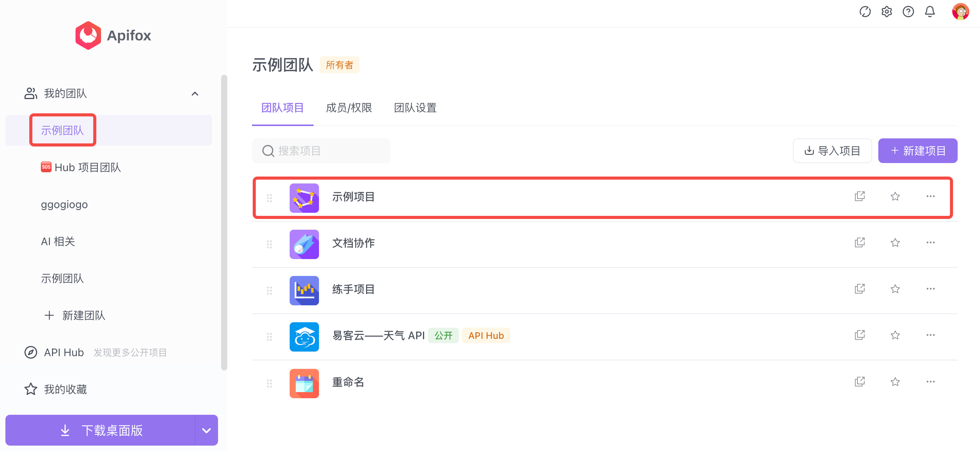This screenshot has height=451, width=980.
Task: Switch to the 团队设置 tab
Action: pyautogui.click(x=415, y=108)
